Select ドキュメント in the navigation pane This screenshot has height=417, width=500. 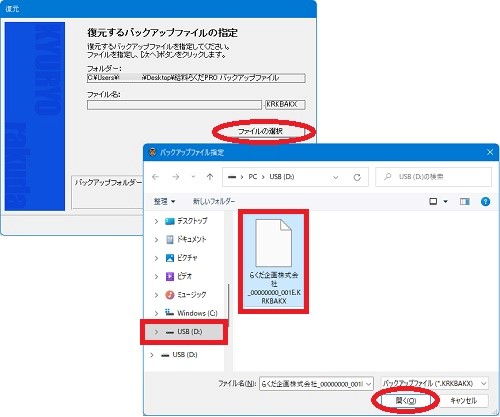pos(186,239)
